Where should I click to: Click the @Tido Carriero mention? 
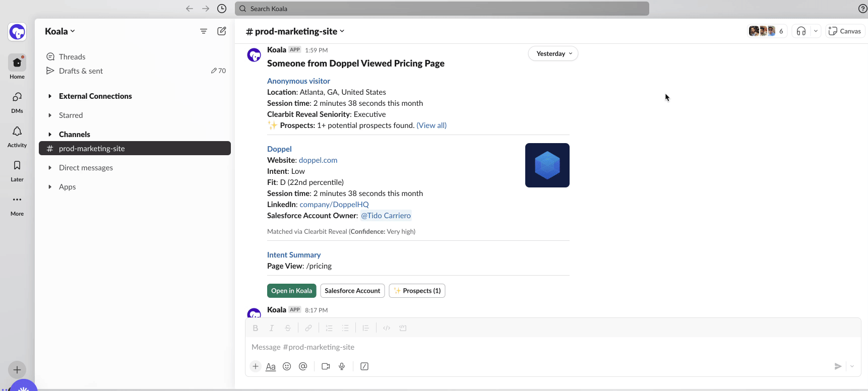(386, 216)
